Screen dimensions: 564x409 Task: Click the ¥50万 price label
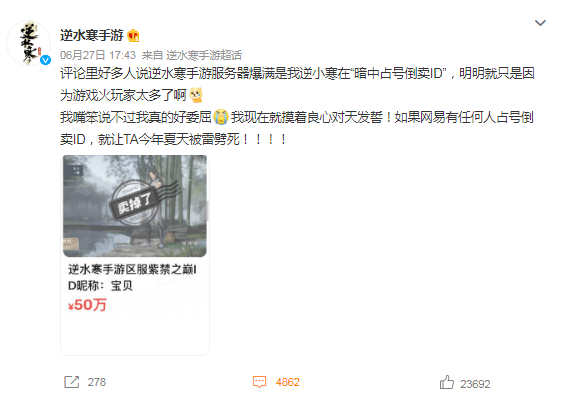[x=87, y=305]
